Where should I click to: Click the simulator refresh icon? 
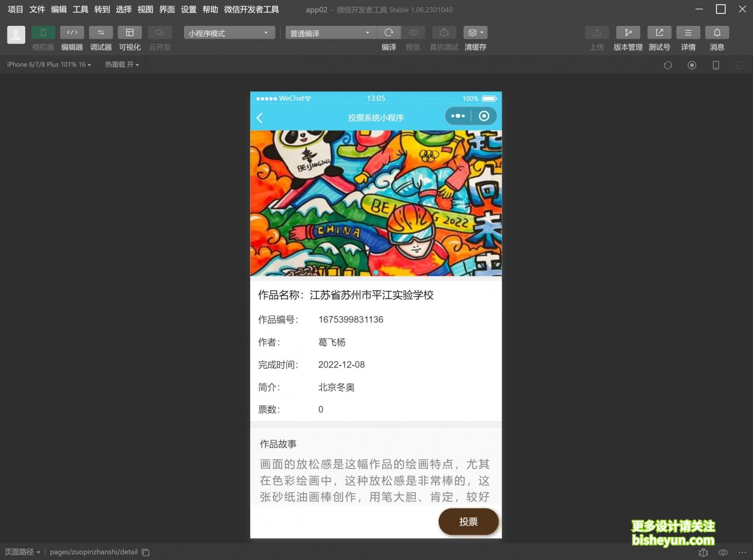[x=668, y=65]
